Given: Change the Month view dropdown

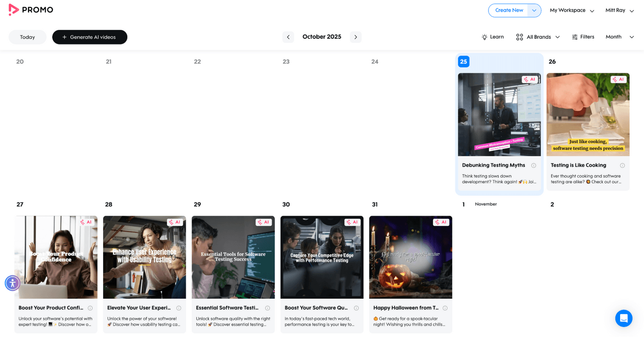Looking at the screenshot, I should click(x=620, y=37).
